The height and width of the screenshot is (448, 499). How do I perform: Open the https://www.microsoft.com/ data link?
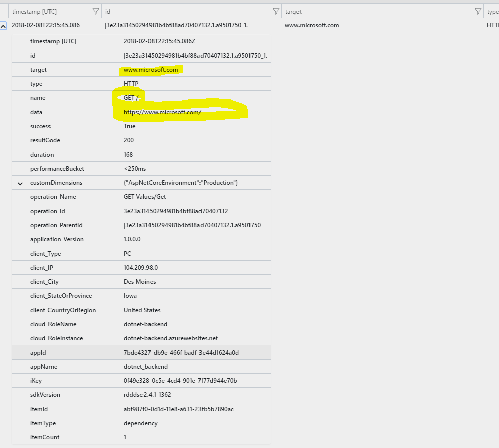click(x=162, y=112)
